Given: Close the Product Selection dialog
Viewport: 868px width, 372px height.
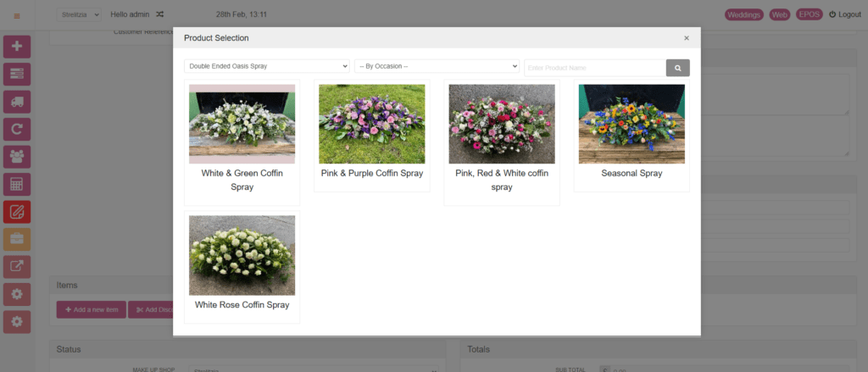Looking at the screenshot, I should tap(687, 38).
